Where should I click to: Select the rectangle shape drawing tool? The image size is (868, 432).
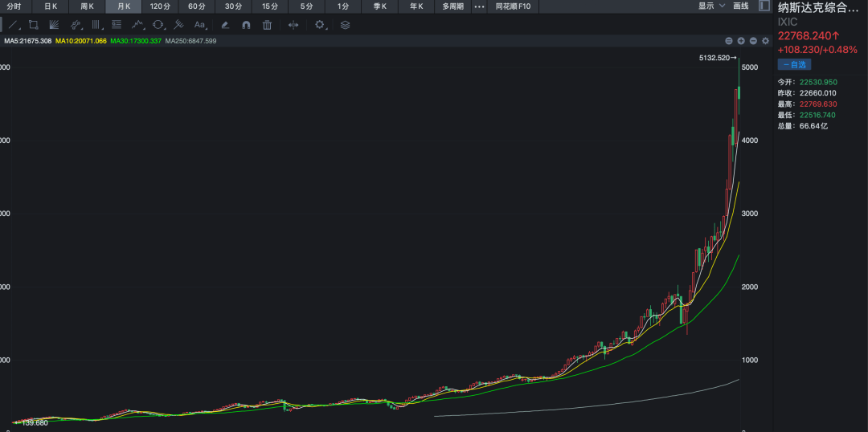pyautogui.click(x=33, y=25)
